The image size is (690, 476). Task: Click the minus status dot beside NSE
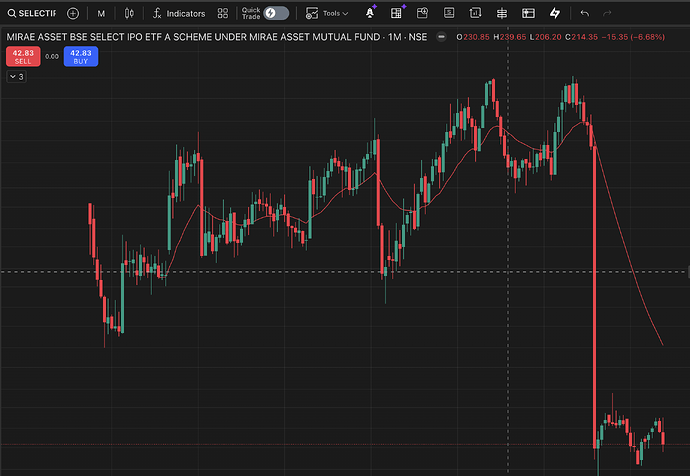[x=441, y=37]
